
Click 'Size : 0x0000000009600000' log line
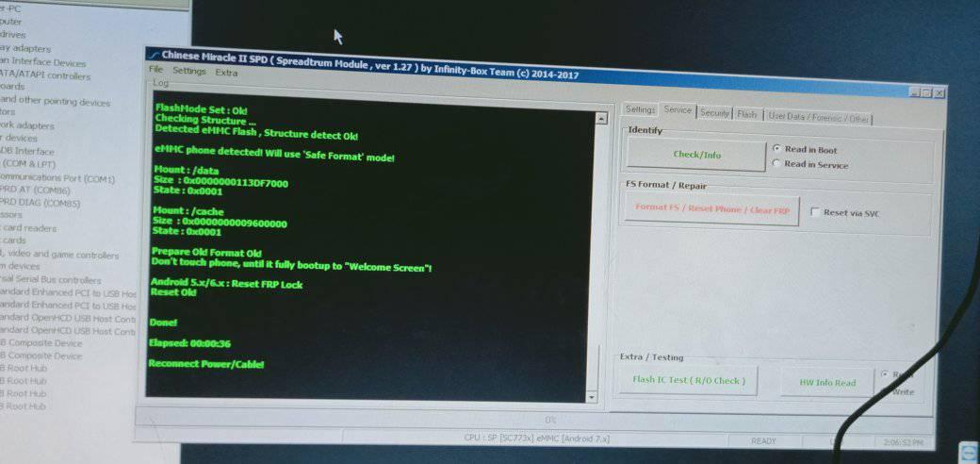[x=220, y=223]
